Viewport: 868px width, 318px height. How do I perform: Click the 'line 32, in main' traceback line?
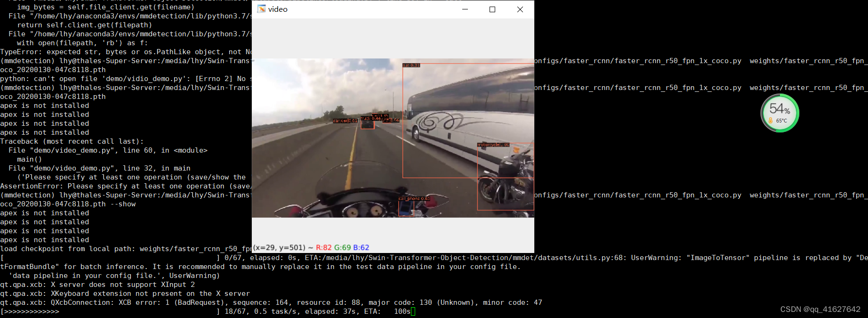pos(99,168)
